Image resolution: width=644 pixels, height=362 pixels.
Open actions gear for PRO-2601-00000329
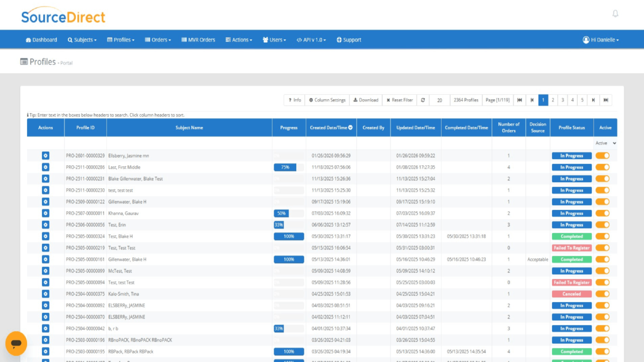(45, 155)
